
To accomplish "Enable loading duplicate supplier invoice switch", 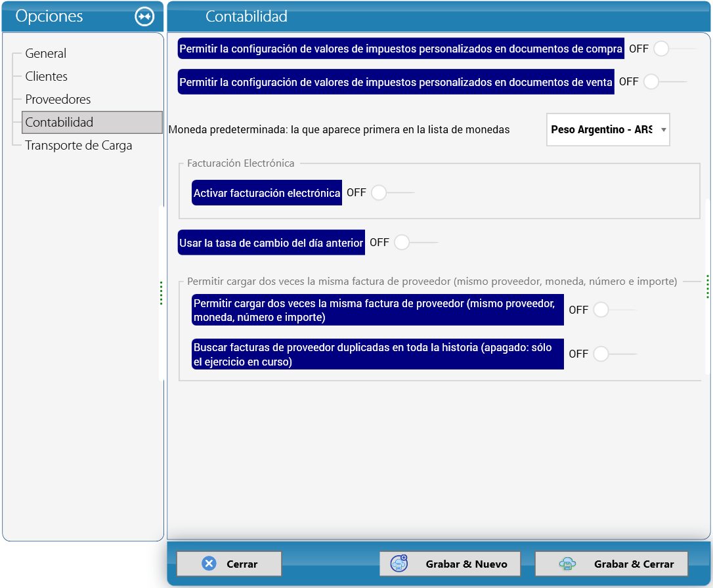I will [615, 310].
